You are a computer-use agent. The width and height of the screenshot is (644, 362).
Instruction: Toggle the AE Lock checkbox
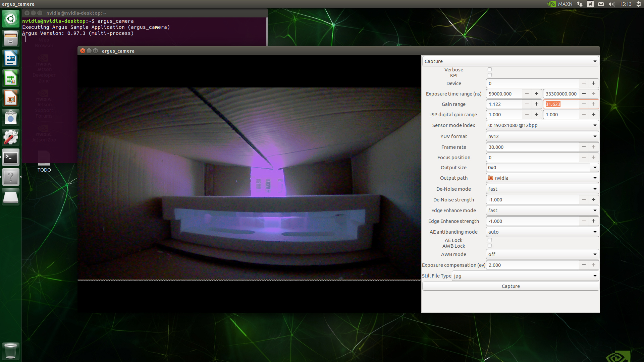click(x=490, y=240)
